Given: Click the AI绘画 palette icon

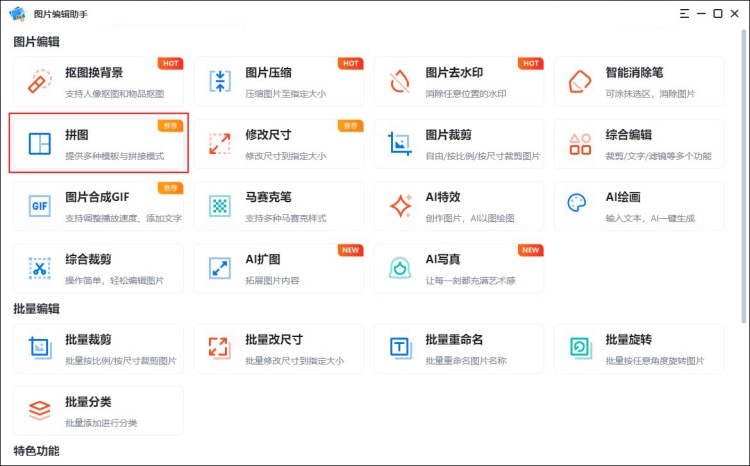Looking at the screenshot, I should [x=576, y=202].
